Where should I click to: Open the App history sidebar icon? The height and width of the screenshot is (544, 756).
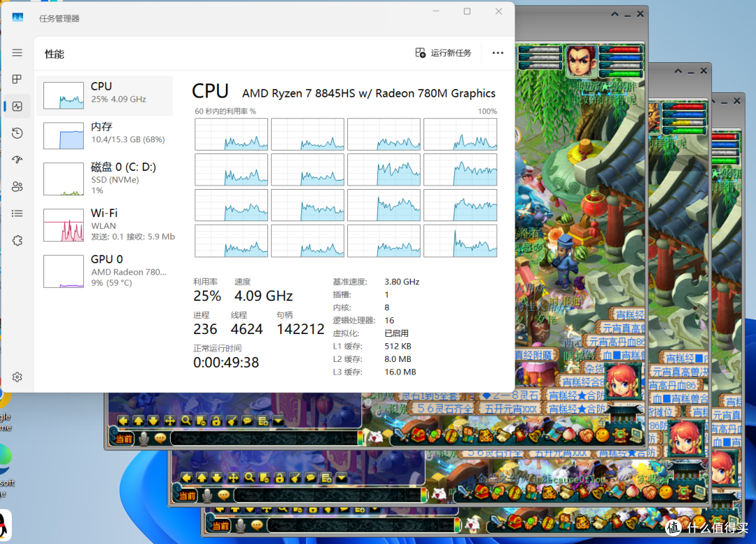click(x=17, y=133)
